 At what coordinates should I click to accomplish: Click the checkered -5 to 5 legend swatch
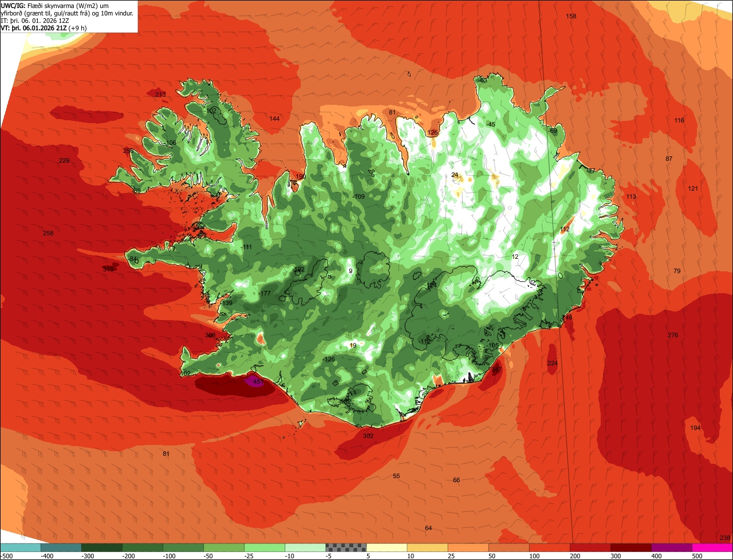346,547
